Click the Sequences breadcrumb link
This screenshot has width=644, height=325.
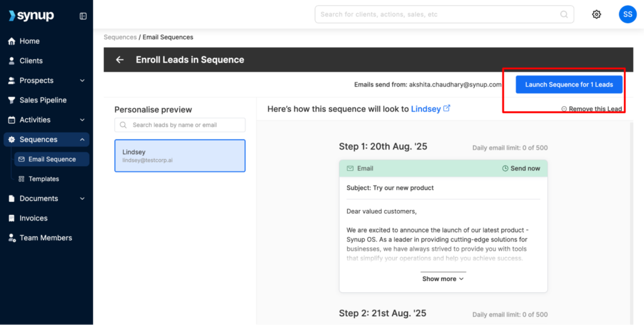pos(120,37)
